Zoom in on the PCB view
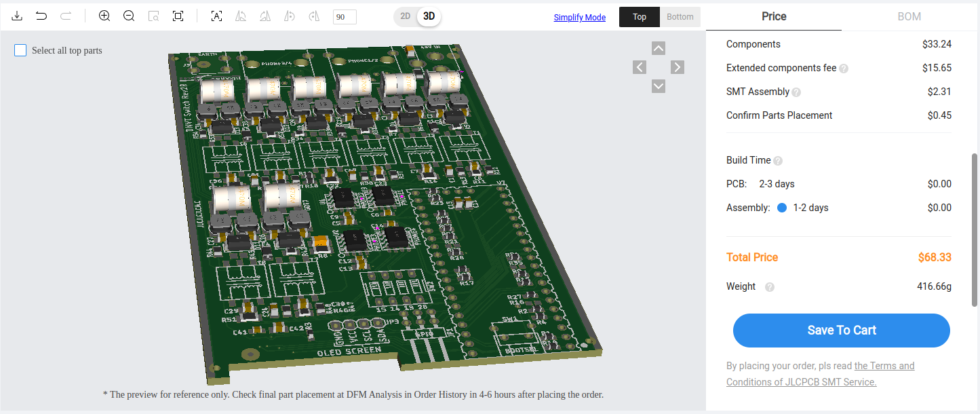Screen dimensions: 980x414 104,16
